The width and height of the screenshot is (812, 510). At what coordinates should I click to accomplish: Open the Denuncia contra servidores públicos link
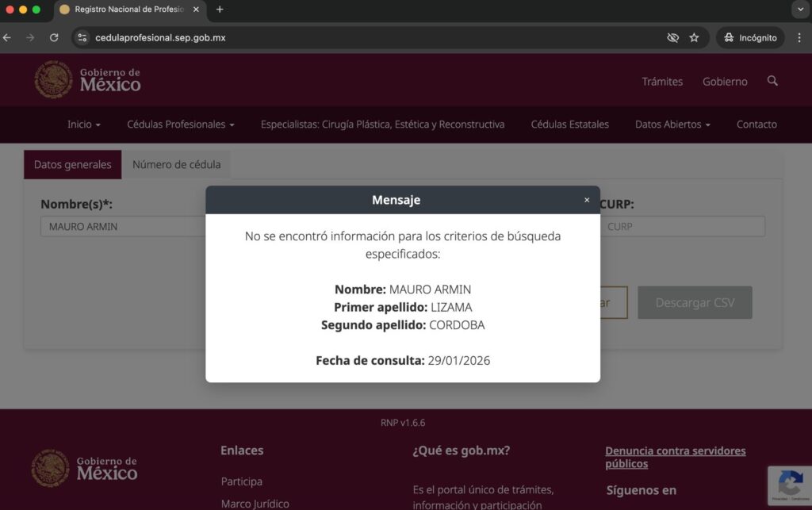tap(676, 457)
